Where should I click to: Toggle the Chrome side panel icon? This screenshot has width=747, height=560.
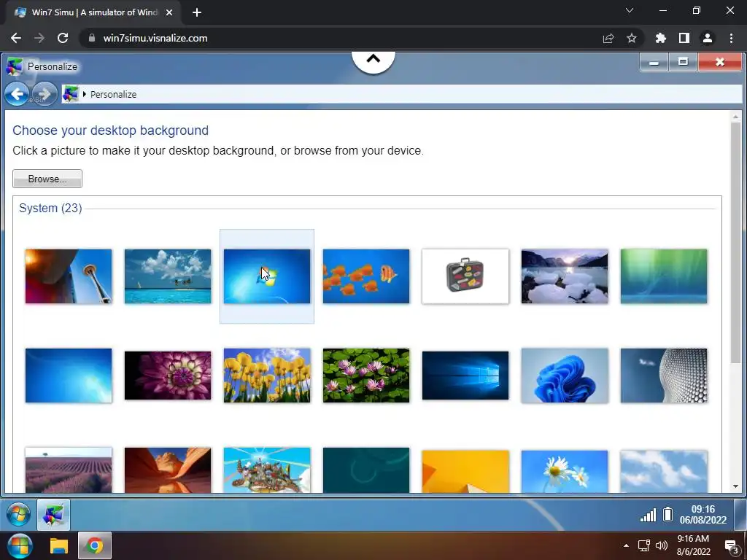[684, 38]
